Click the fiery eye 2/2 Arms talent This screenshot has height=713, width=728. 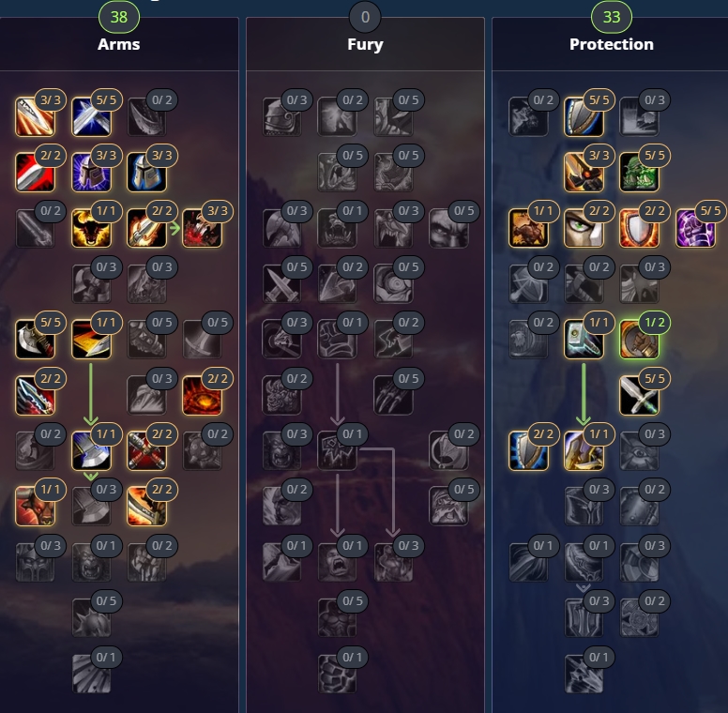pos(203,395)
